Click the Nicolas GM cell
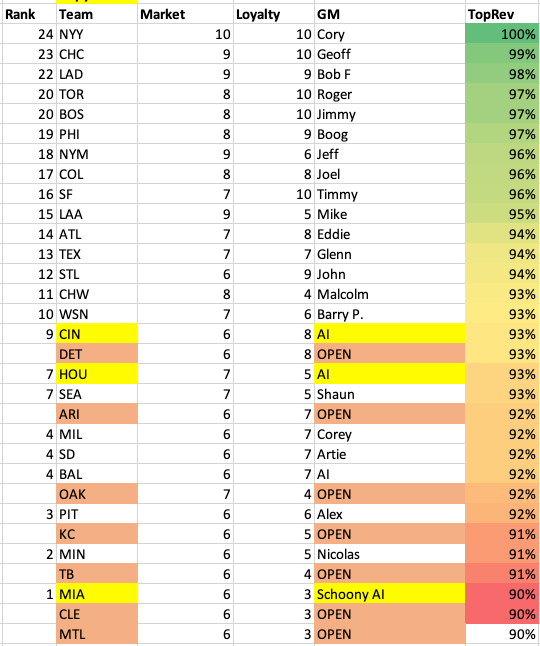This screenshot has width=540, height=646. click(x=390, y=554)
